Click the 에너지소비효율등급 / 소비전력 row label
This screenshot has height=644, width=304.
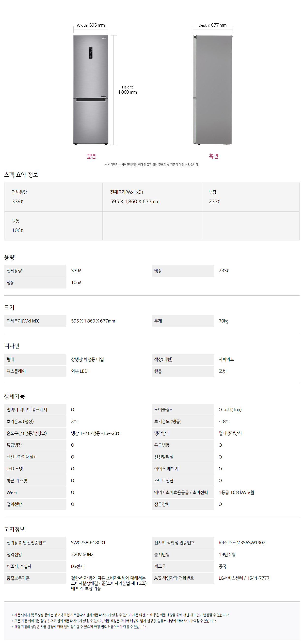[181, 492]
